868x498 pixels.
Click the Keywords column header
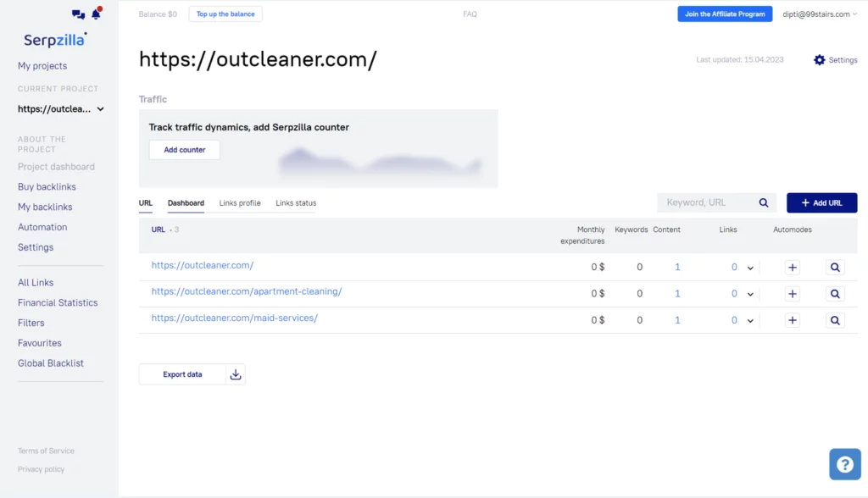click(631, 230)
